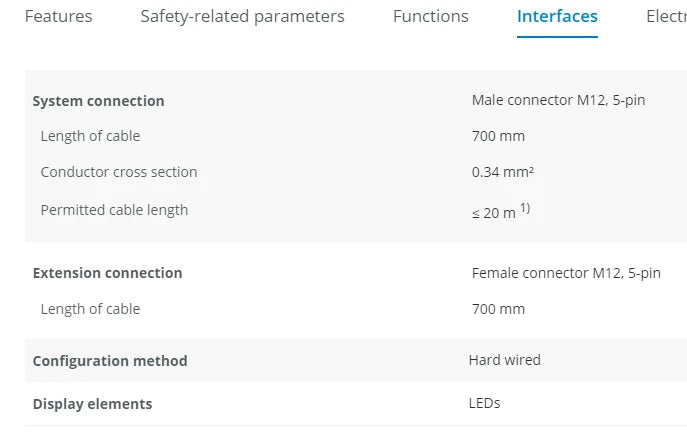Select the Functions tab
The image size is (687, 435).
click(430, 17)
